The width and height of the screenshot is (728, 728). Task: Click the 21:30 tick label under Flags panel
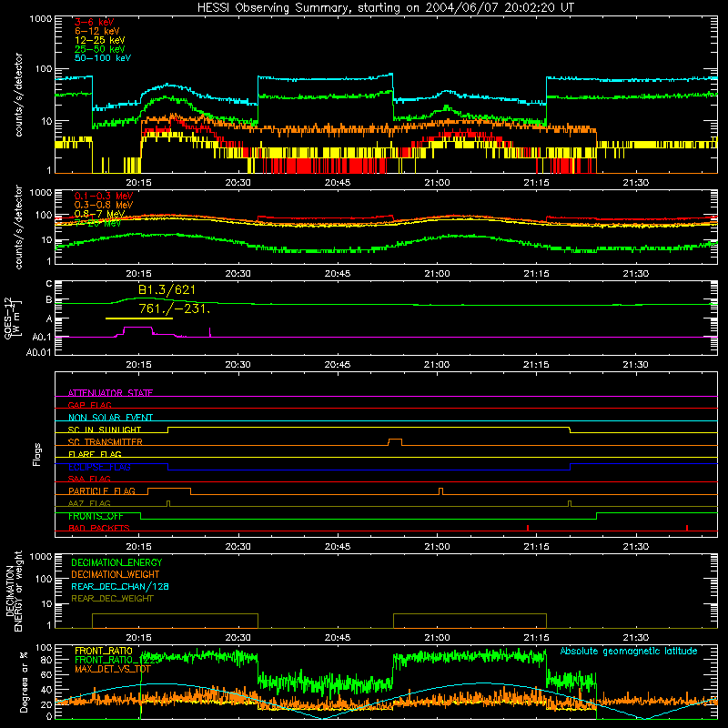635,547
